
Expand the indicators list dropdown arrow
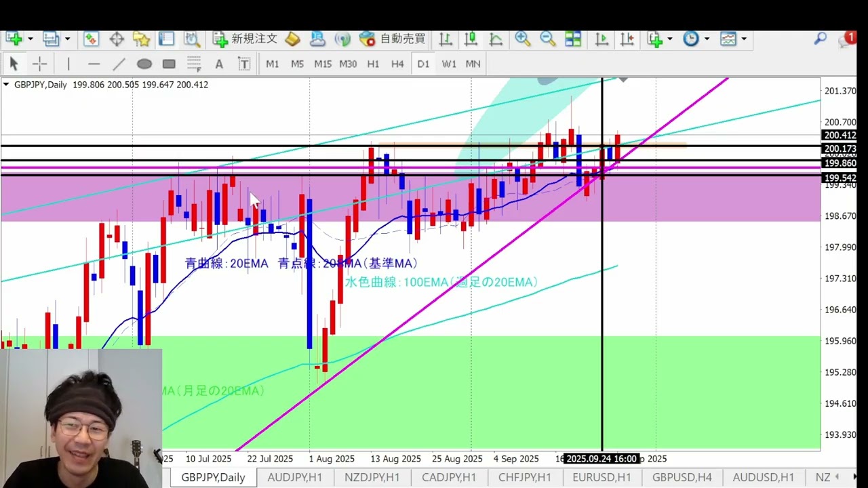click(x=670, y=39)
